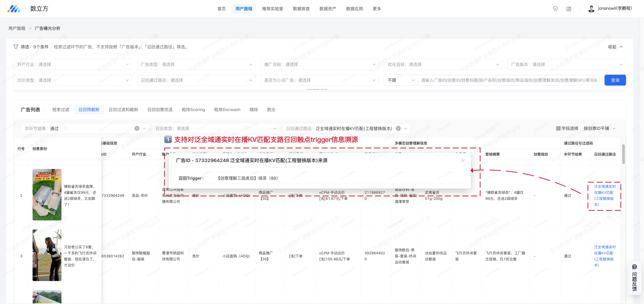
Task: Open 数据探查 in top navigation
Action: [x=301, y=9]
